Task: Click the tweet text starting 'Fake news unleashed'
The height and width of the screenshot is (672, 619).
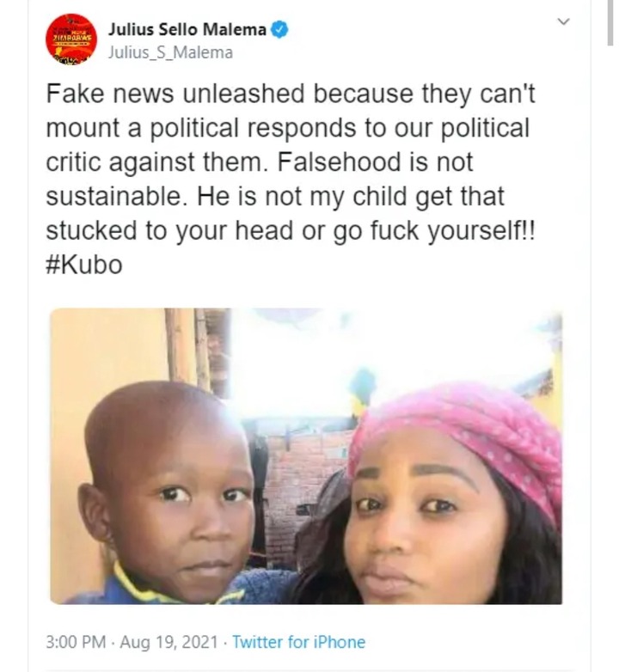Action: (x=291, y=179)
